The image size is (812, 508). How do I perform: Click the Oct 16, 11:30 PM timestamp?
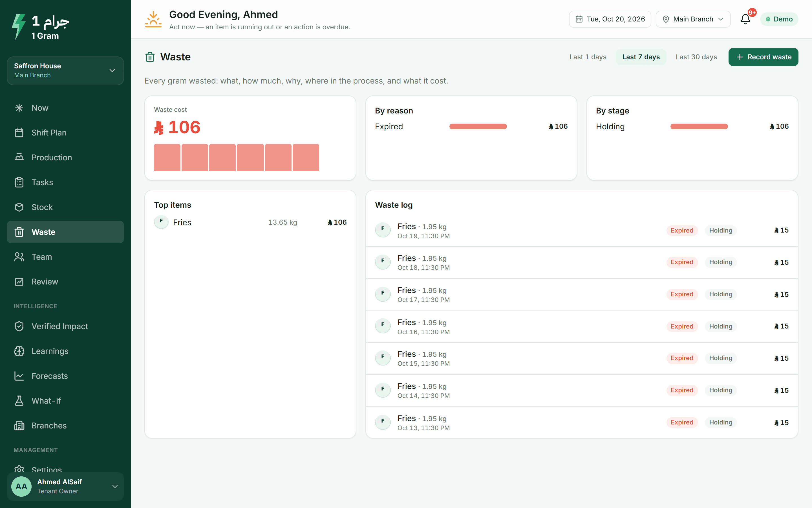423,332
